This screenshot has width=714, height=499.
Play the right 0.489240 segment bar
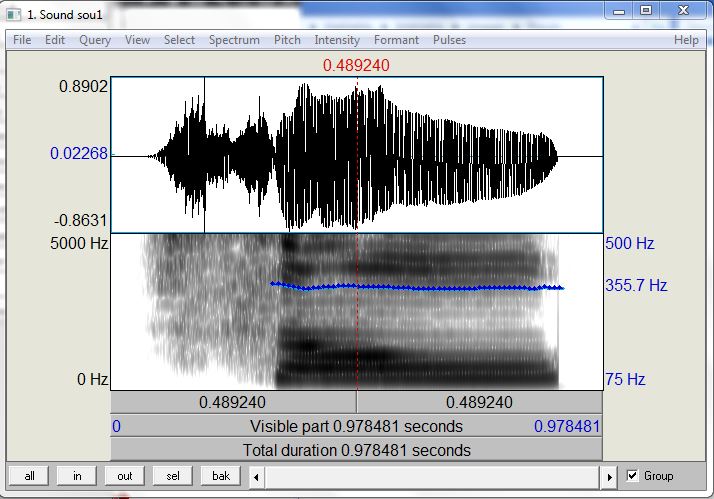[x=480, y=402]
